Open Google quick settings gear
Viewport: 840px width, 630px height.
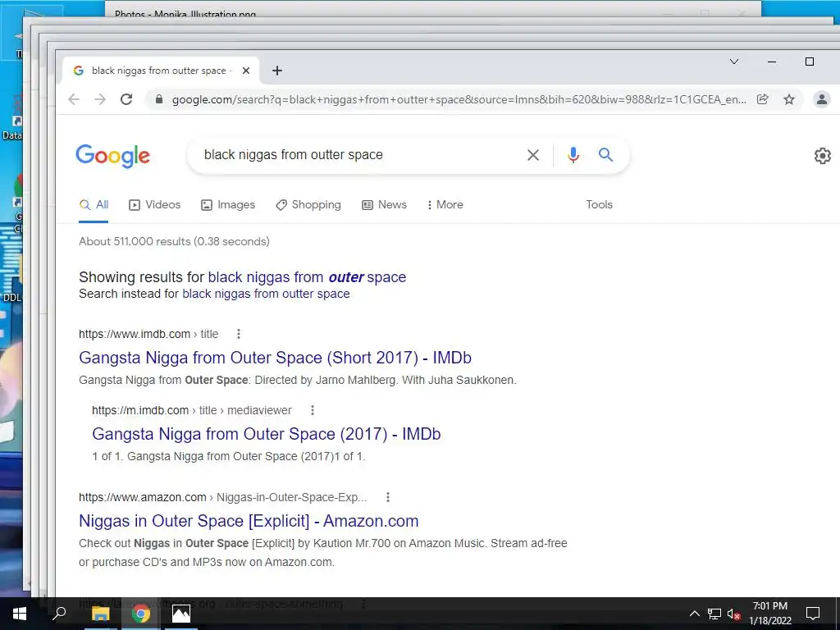tap(822, 156)
